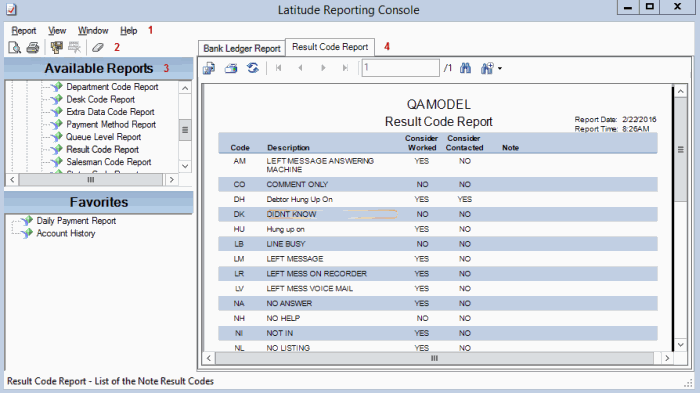Go to last page of report

click(345, 68)
